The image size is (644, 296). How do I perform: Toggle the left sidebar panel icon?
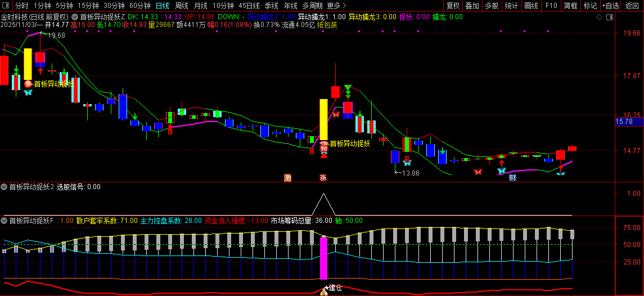(6, 6)
